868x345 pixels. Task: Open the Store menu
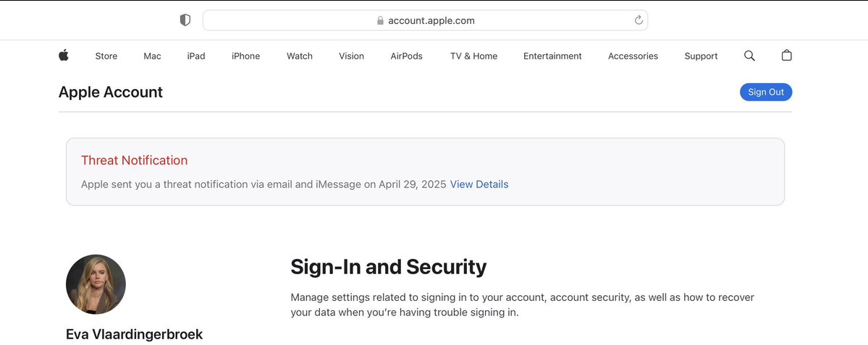106,56
